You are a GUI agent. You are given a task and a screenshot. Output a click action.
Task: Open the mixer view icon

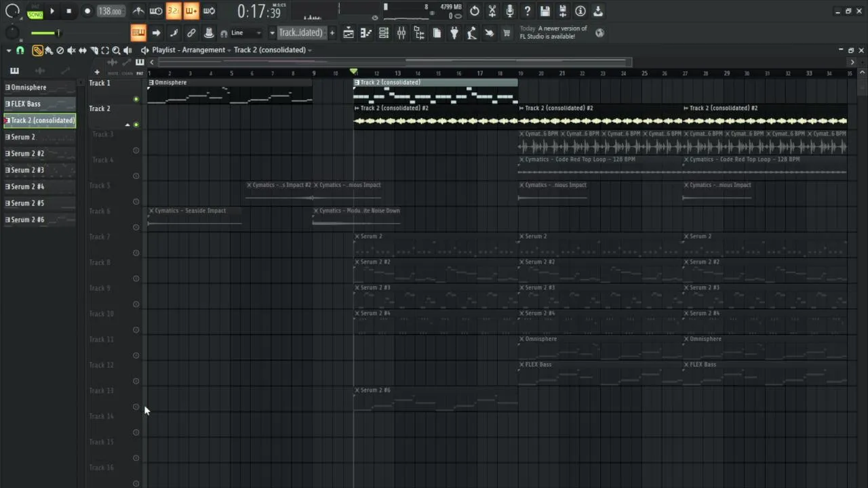pyautogui.click(x=401, y=33)
